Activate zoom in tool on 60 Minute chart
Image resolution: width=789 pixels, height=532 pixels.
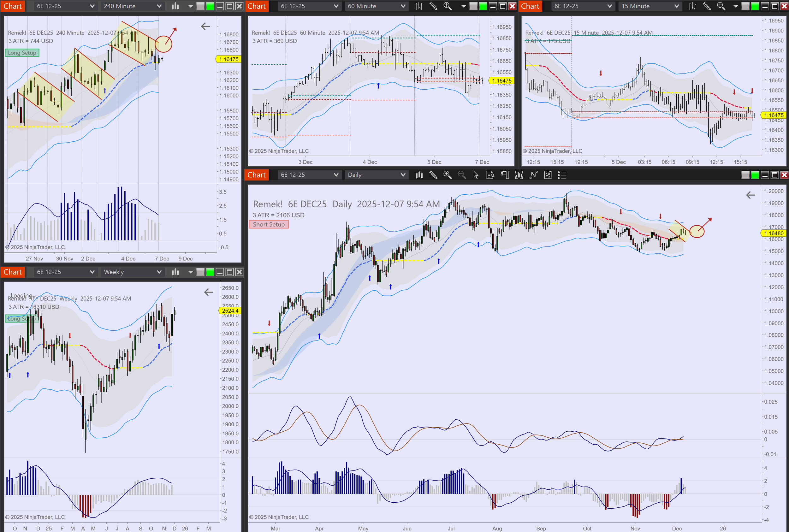point(448,6)
